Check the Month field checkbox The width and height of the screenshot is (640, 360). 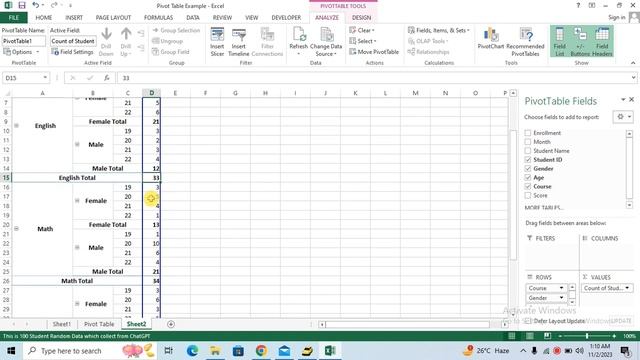[x=528, y=142]
